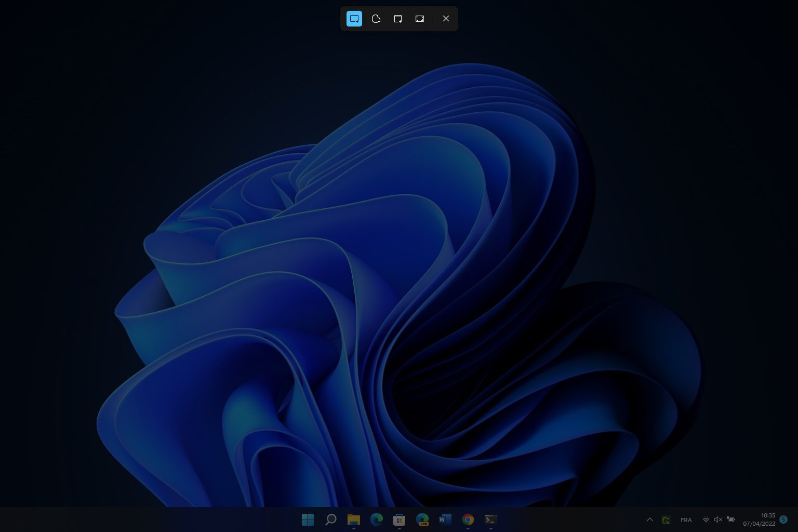The image size is (798, 532).
Task: Open the notification count badge
Action: (783, 520)
